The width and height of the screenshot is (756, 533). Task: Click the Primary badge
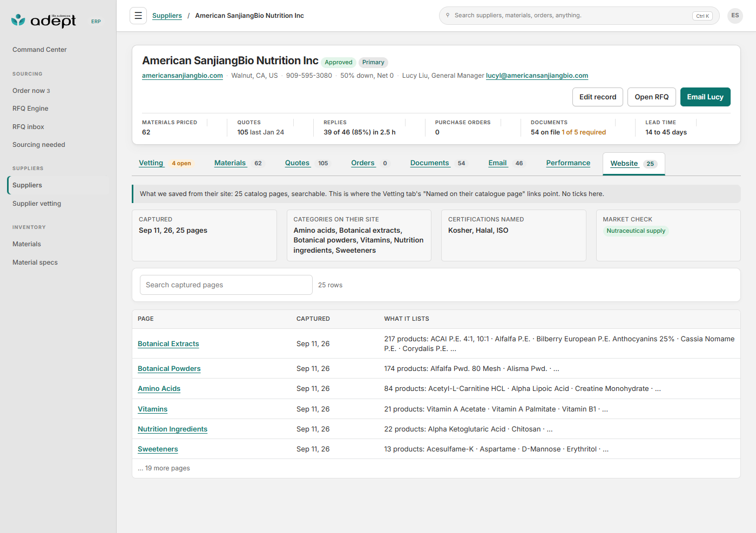tap(373, 63)
